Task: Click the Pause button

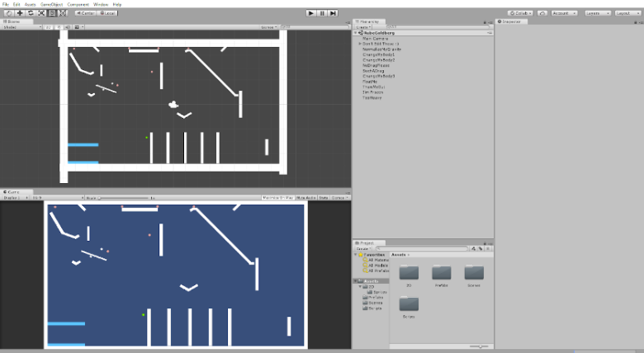Action: click(x=322, y=13)
